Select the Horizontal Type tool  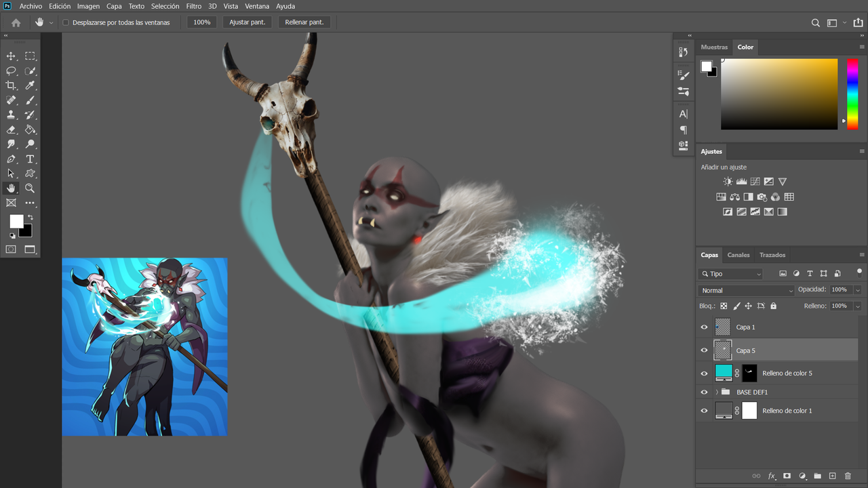pyautogui.click(x=30, y=159)
